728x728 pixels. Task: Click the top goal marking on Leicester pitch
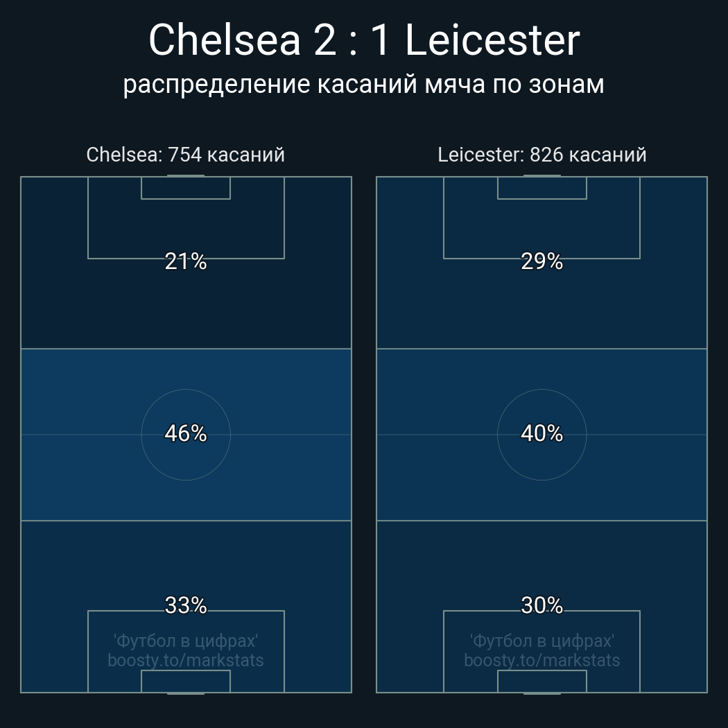[x=541, y=176]
